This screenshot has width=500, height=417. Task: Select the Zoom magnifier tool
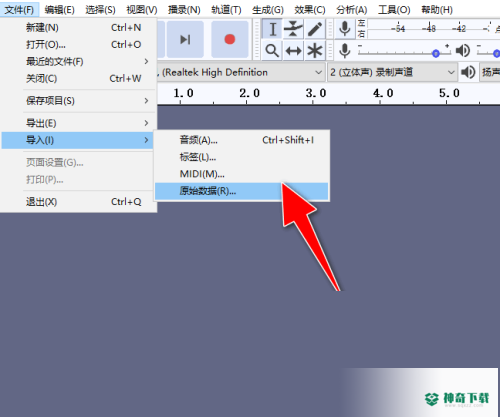coord(272,51)
